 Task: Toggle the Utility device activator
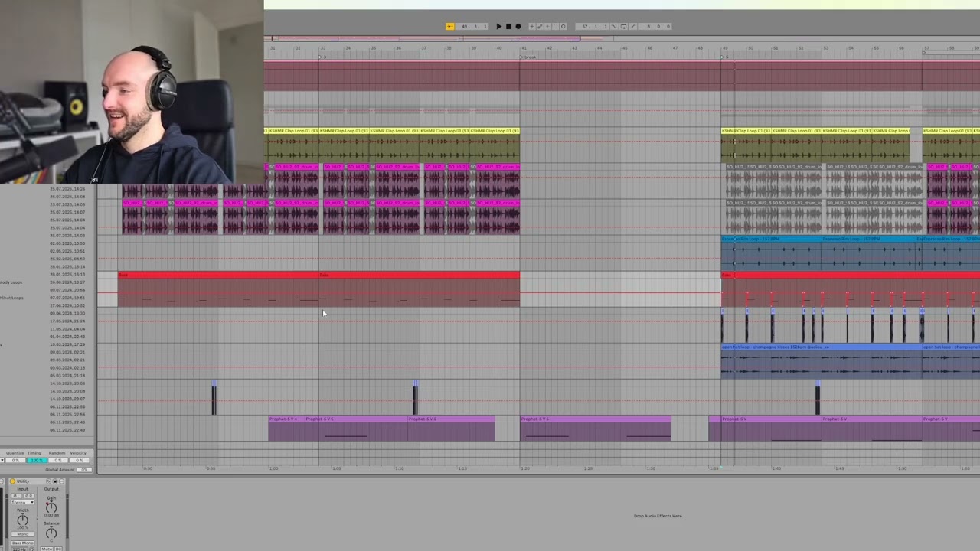click(12, 481)
